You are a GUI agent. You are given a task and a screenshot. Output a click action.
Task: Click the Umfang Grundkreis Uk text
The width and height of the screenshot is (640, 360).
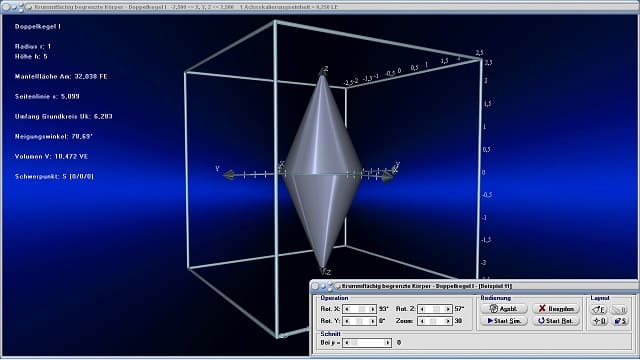pyautogui.click(x=63, y=116)
